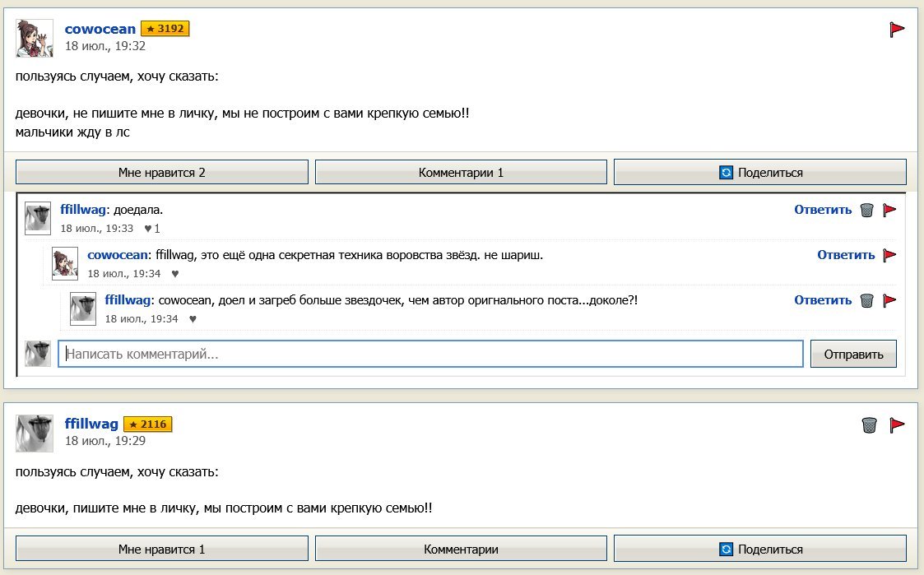Like cowocean's 19:34 reply with heart
The height and width of the screenshot is (575, 924).
(175, 274)
